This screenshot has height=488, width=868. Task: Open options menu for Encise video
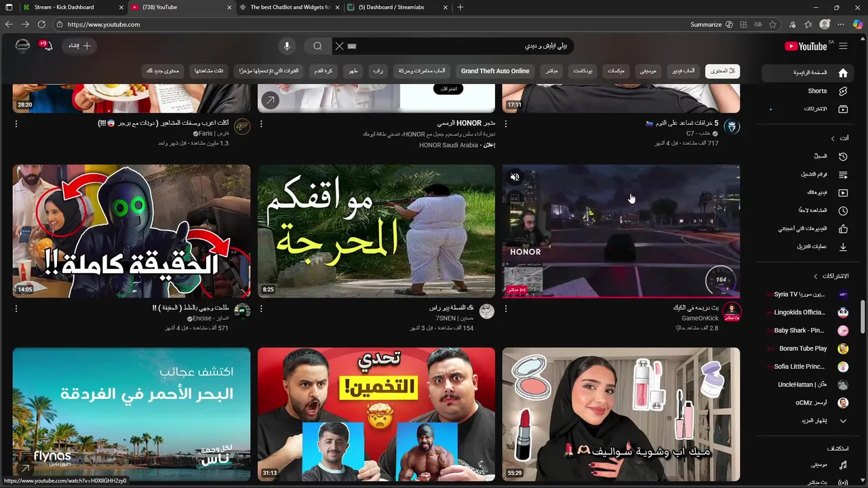pos(16,308)
